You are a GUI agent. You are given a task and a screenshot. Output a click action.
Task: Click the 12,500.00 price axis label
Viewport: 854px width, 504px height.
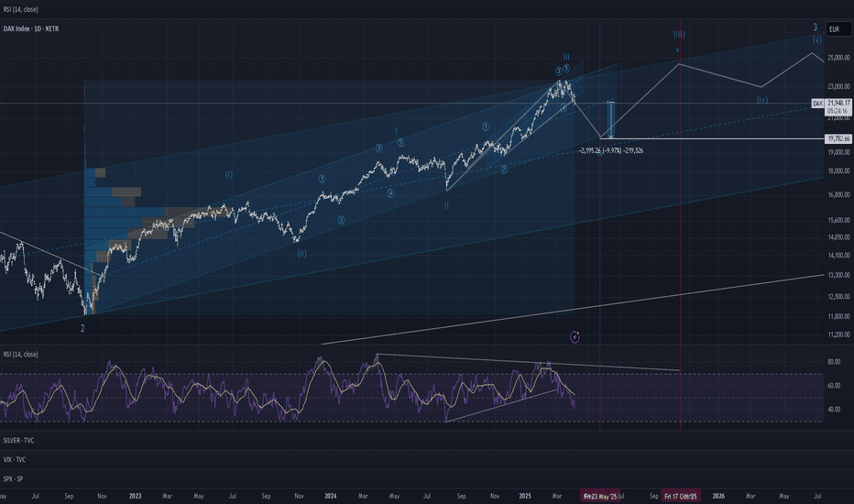[x=838, y=296]
